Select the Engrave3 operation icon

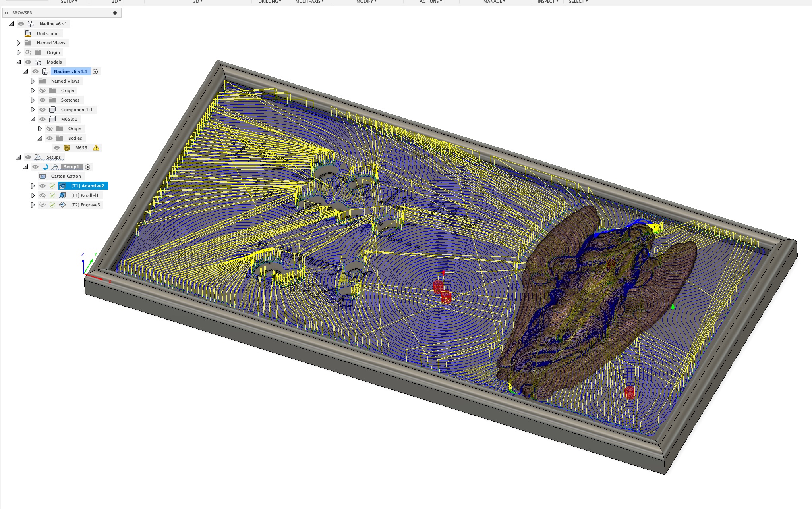62,205
